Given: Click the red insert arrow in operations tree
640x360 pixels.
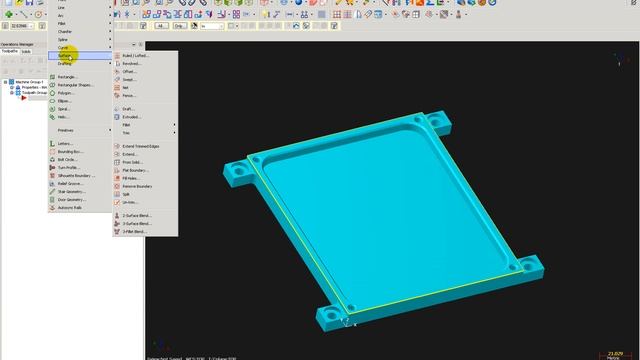Looking at the screenshot, I should [x=24, y=98].
